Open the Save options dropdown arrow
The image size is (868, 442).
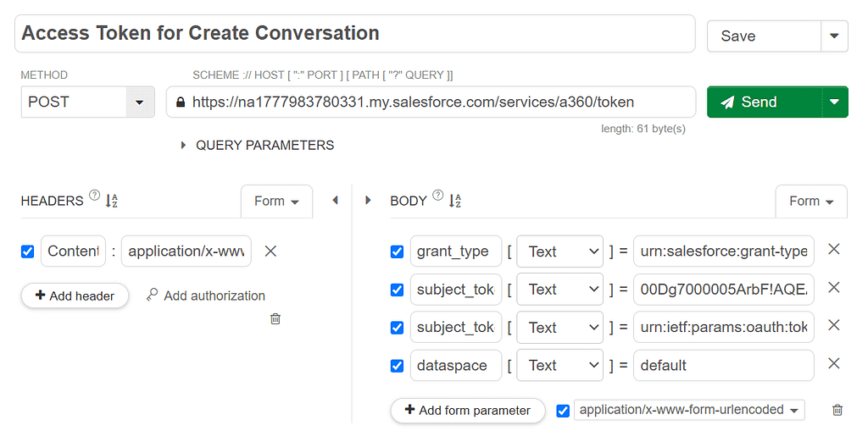834,36
